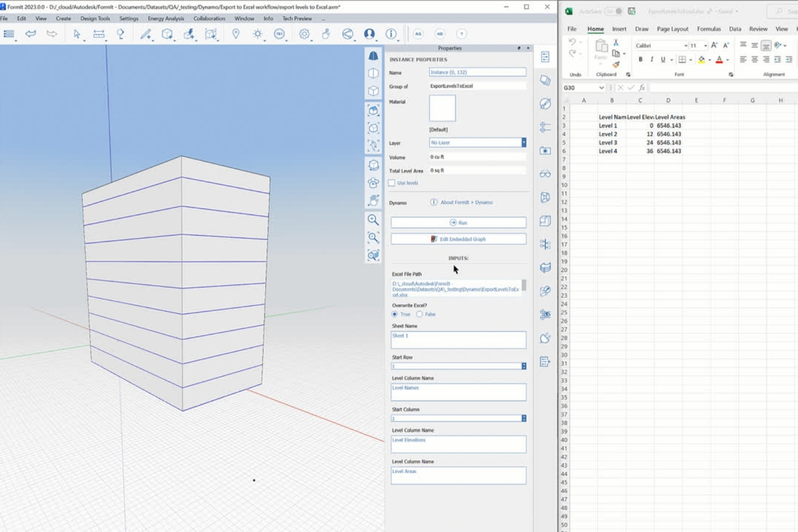Open the Layer dropdown showing No Layer
The height and width of the screenshot is (532, 798).
click(x=478, y=143)
